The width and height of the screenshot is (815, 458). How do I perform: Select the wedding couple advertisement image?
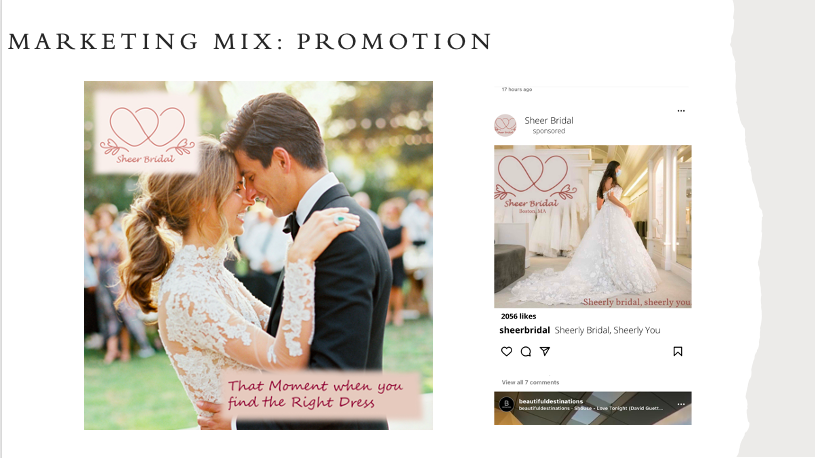pos(258,255)
